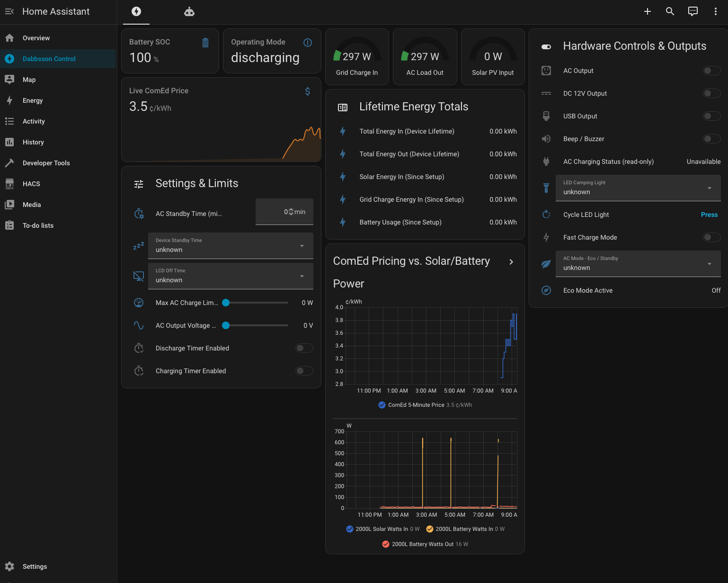Screen dimensions: 728x583
Task: Toggle 2000L Battery Watts In legend series
Action: coord(465,529)
